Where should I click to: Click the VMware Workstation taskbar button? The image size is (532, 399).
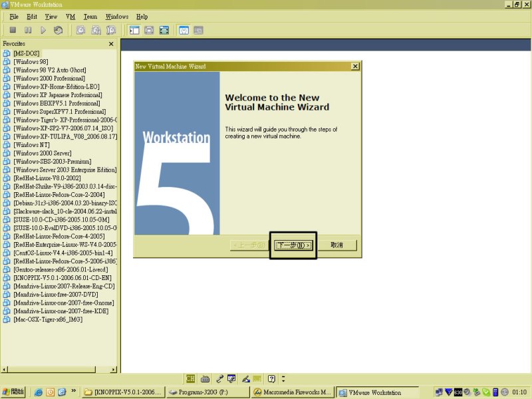[x=377, y=392]
